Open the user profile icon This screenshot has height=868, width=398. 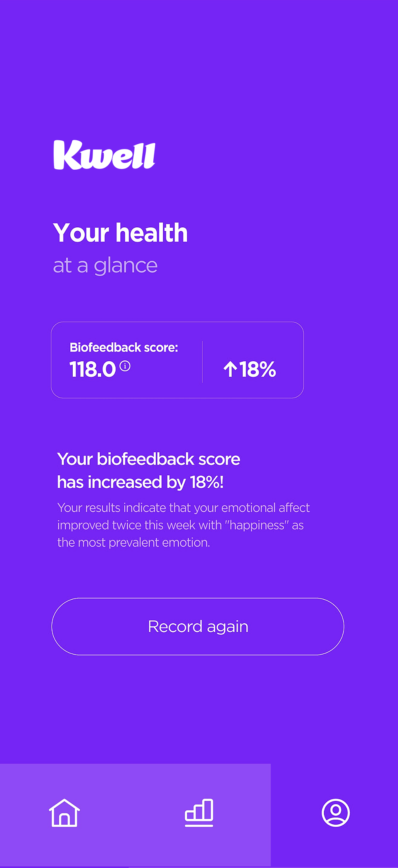coord(336,813)
